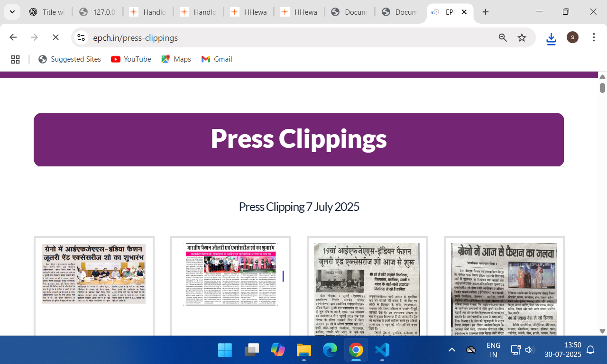
Task: Bookmark this page with star icon
Action: (x=522, y=37)
